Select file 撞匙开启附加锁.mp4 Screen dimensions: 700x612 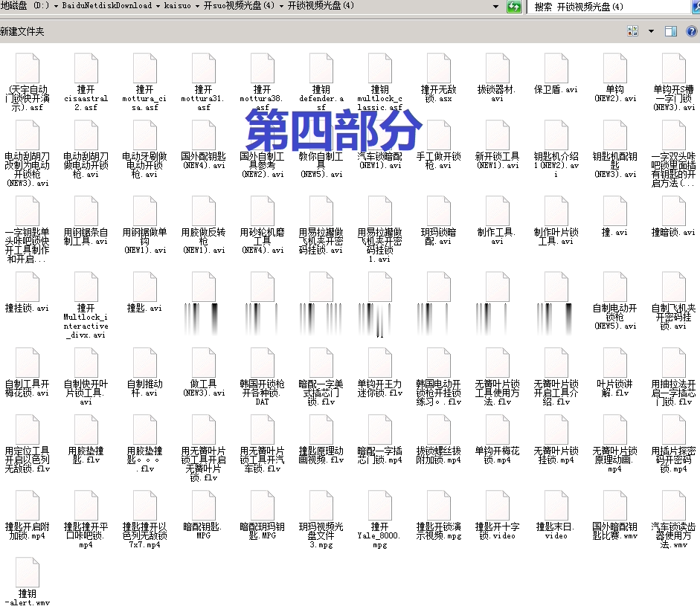point(28,515)
